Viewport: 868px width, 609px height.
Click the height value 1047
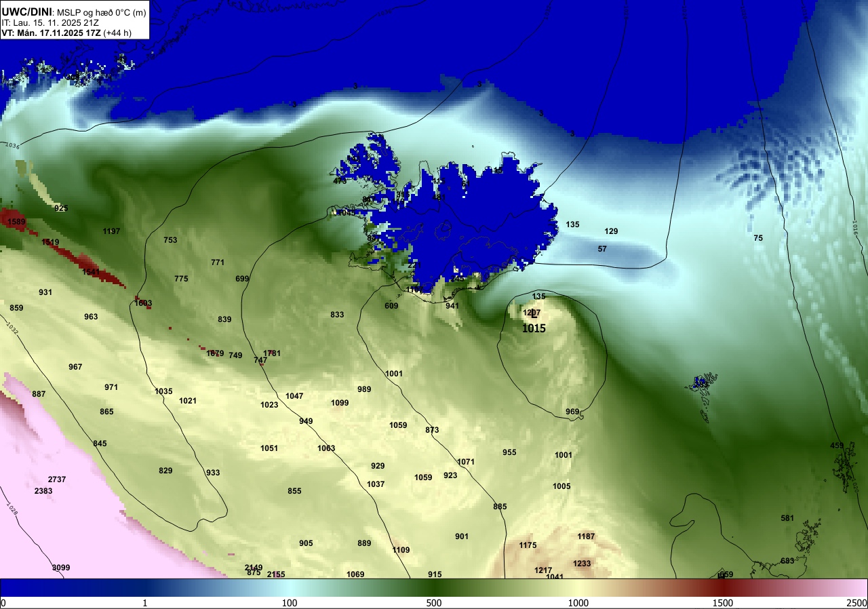294,396
